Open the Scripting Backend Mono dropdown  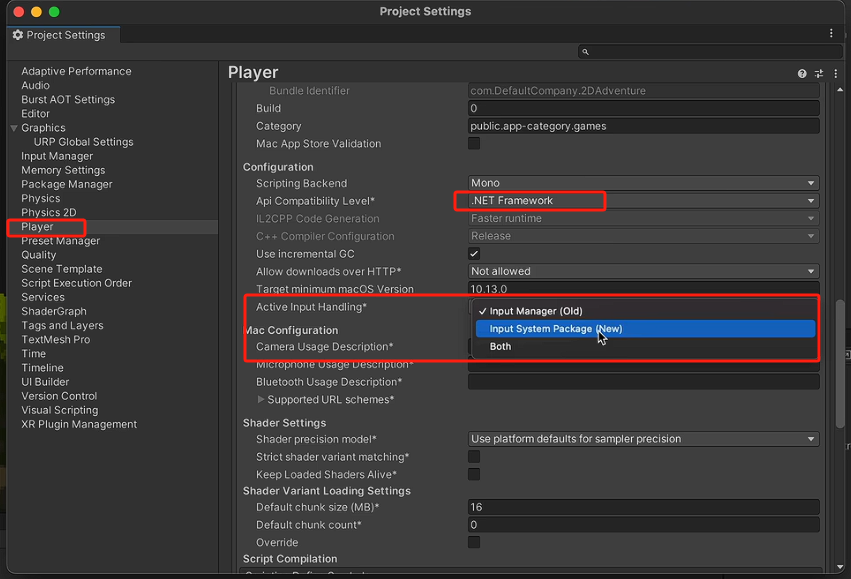(644, 183)
